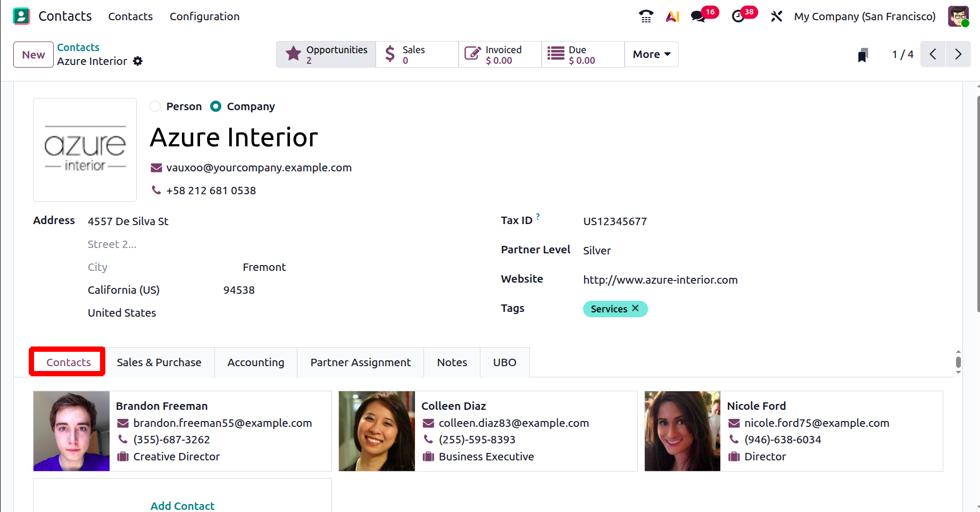Click the bookmark icon near the pager
This screenshot has height=512, width=980.
(863, 55)
